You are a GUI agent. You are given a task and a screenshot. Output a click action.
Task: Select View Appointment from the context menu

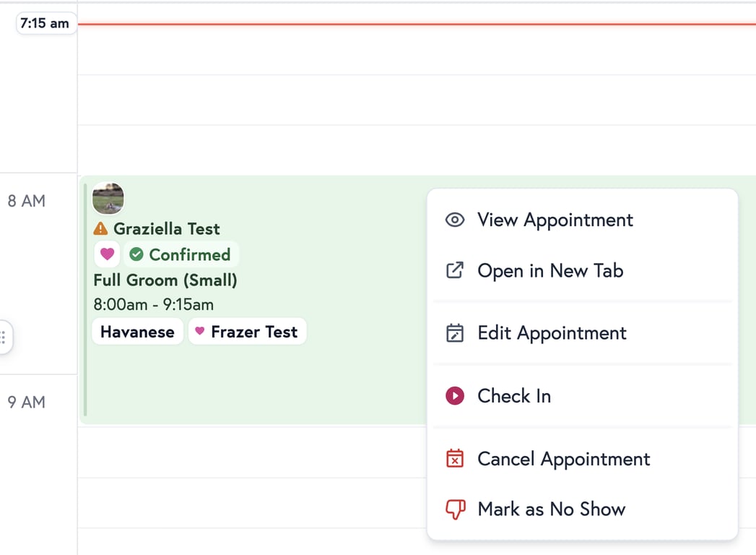tap(555, 220)
